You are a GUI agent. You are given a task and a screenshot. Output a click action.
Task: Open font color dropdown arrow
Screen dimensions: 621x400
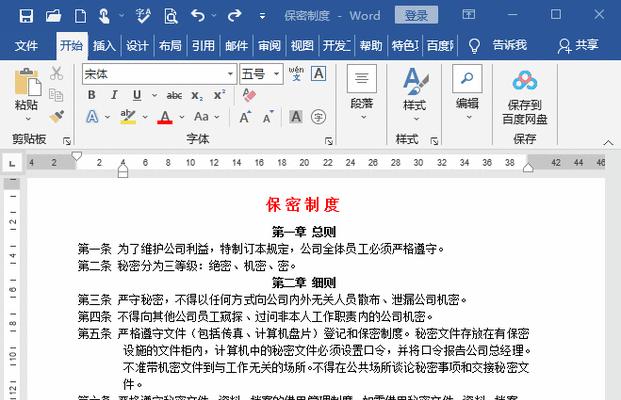pyautogui.click(x=182, y=117)
